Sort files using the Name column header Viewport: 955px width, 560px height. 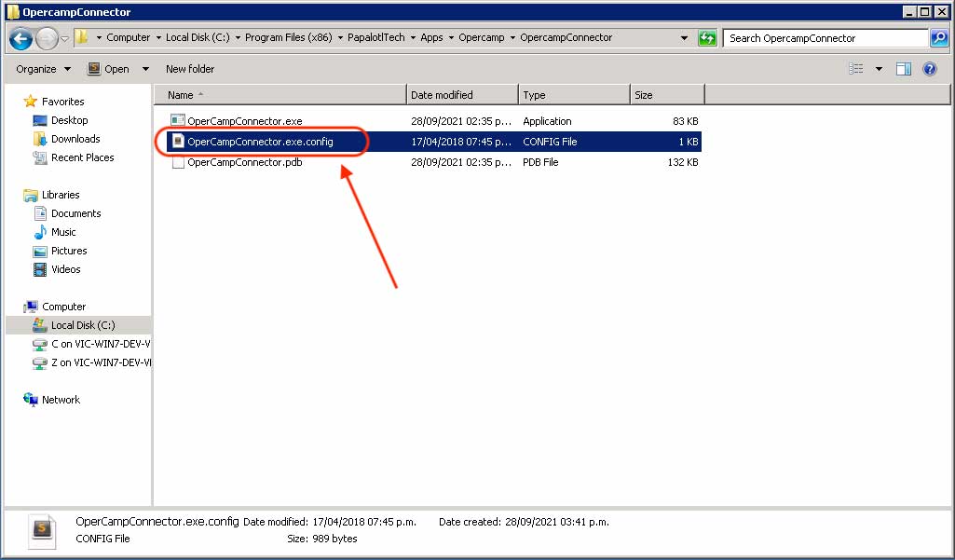coord(182,94)
